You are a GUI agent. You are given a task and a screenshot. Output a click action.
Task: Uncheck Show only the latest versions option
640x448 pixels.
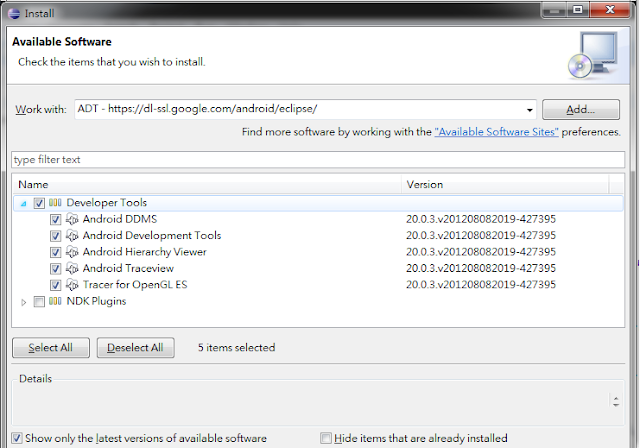pyautogui.click(x=17, y=438)
